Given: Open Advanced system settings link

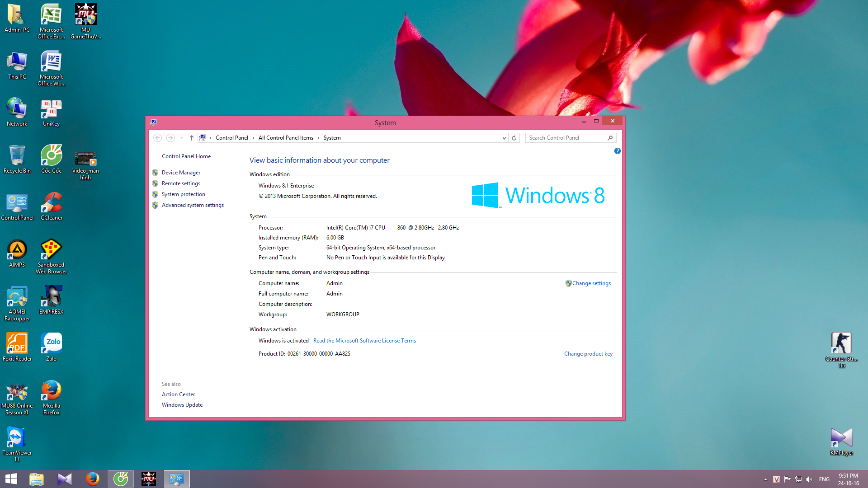Looking at the screenshot, I should click(x=193, y=205).
